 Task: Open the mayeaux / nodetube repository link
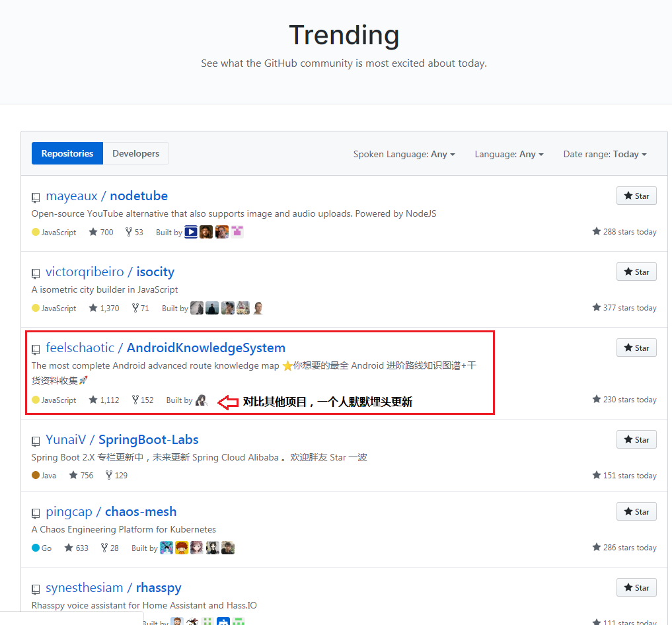[x=107, y=196]
